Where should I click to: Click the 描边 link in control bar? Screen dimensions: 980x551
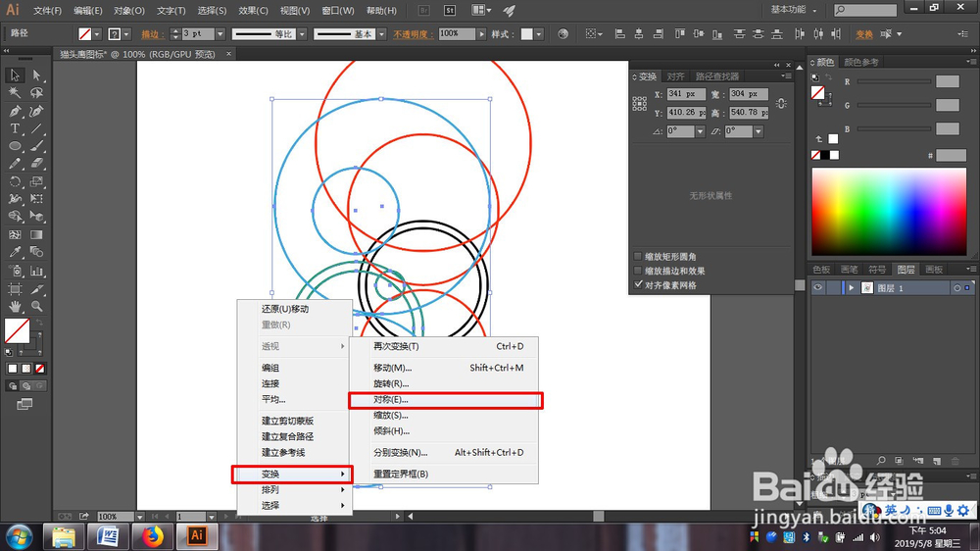tap(153, 34)
